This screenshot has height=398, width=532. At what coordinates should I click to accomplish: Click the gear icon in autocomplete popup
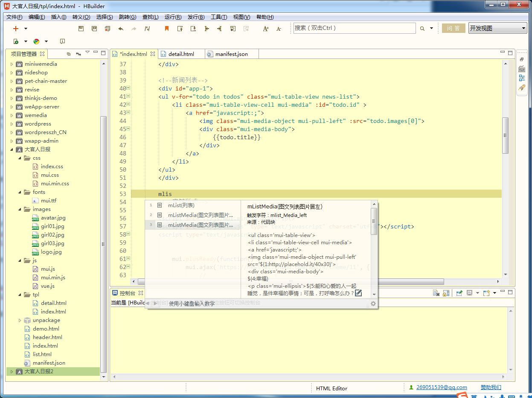click(373, 304)
